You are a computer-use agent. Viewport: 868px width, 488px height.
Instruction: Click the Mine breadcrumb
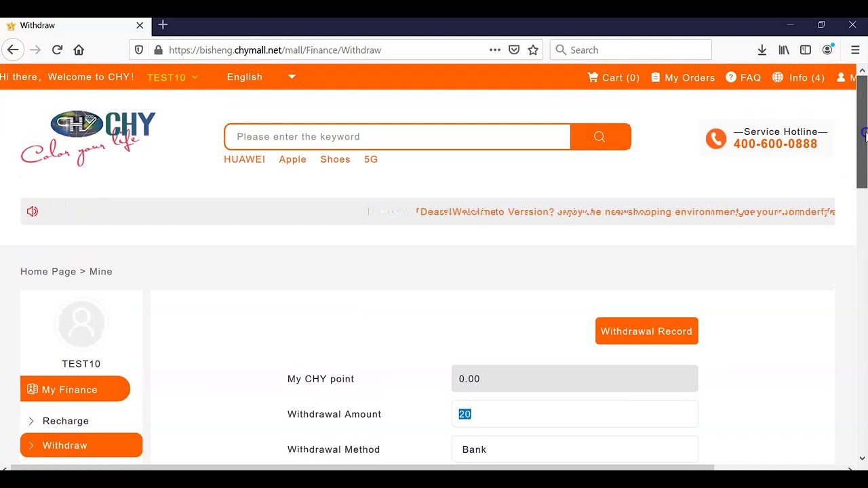tap(100, 271)
